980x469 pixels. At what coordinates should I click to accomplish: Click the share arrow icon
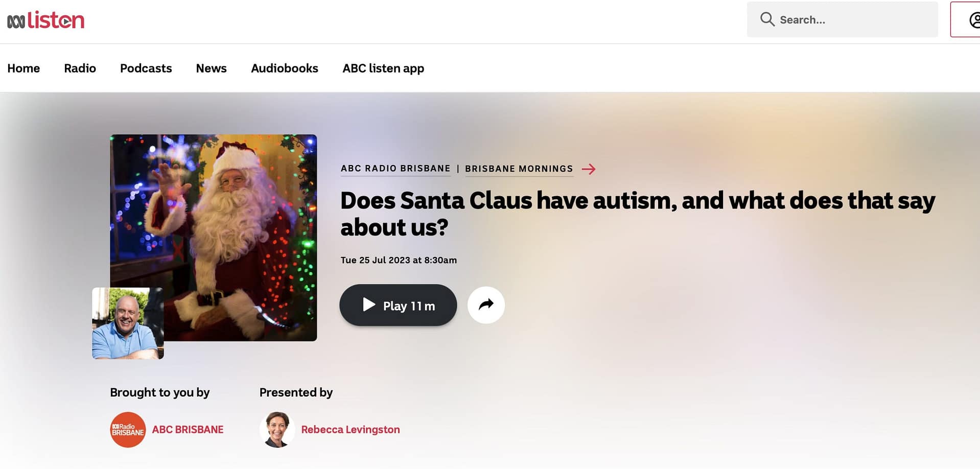[x=486, y=304]
